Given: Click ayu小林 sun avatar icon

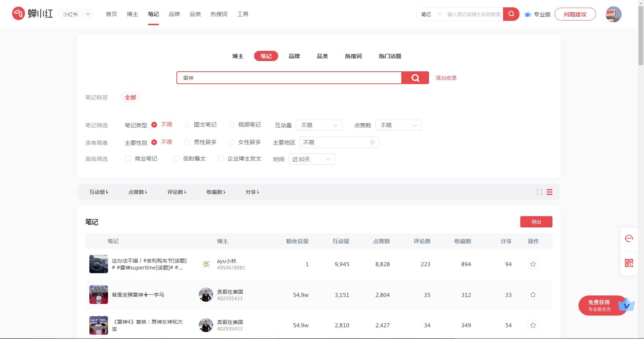Looking at the screenshot, I should (206, 264).
